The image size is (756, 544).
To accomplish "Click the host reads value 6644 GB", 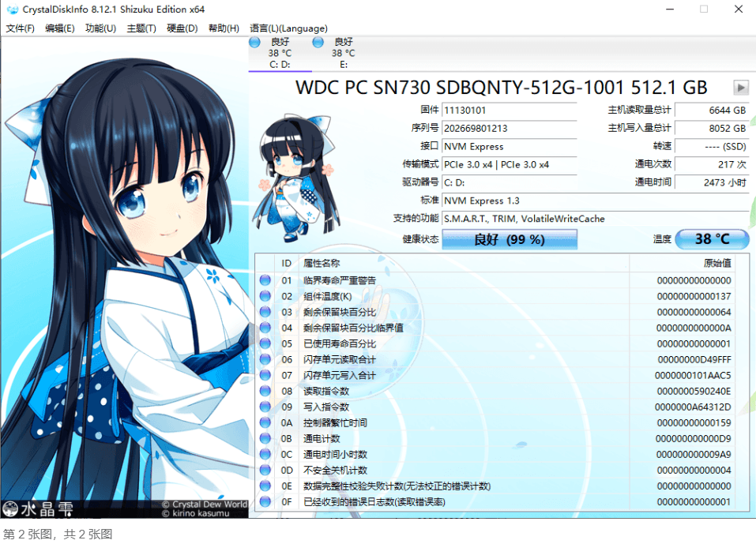I will [x=712, y=111].
